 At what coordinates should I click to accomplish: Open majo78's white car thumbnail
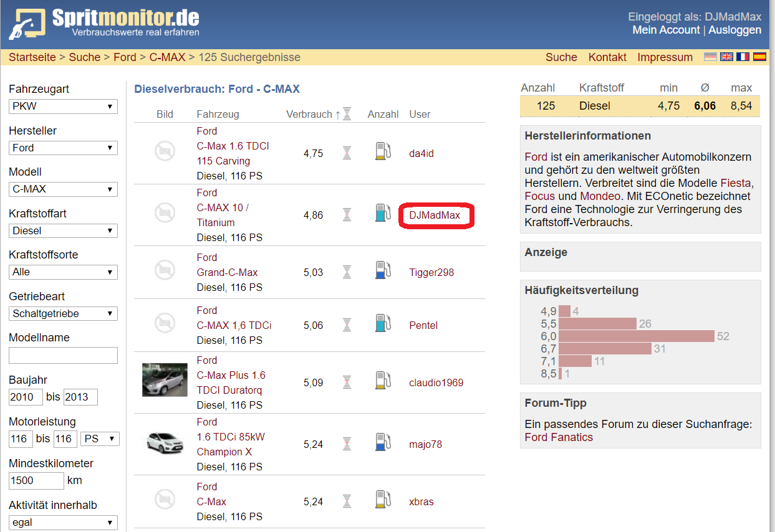point(165,443)
